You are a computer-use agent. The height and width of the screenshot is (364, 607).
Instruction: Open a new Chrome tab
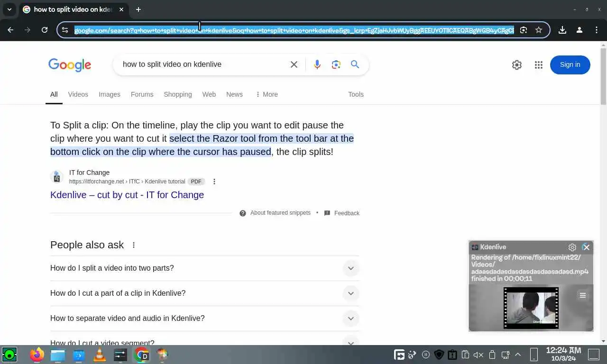pyautogui.click(x=138, y=9)
